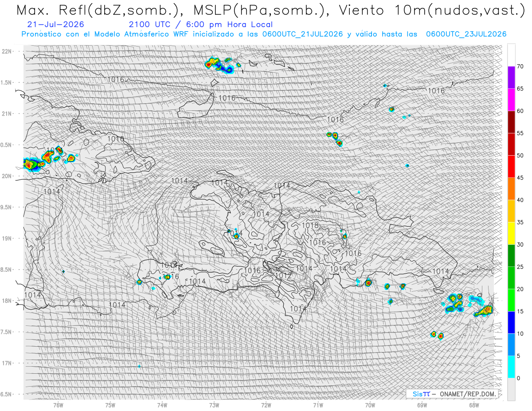
Task: Click the map title starting "Max. Refl"
Action: pyautogui.click(x=270, y=11)
